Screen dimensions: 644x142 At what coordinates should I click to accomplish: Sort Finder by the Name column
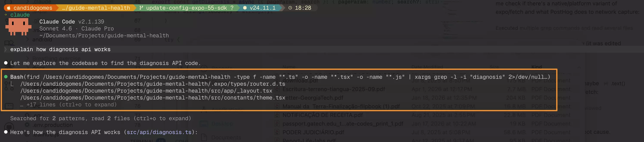coord(289,67)
